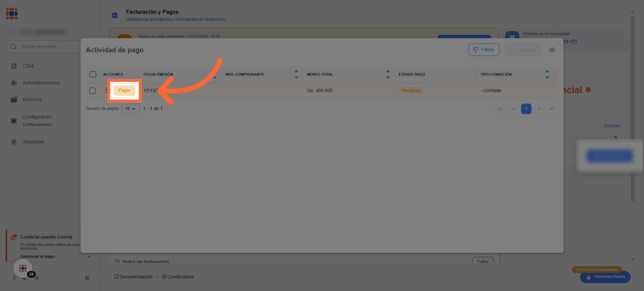Screen dimensions: 644x291
Task: Open the Filtros button
Action: coord(484,50)
